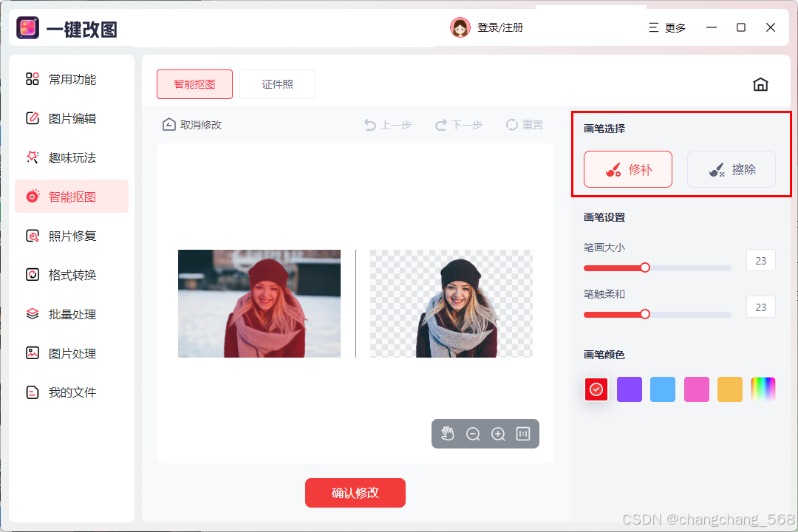798x532 pixels.
Task: Switch to the 证件照 tab
Action: click(x=277, y=84)
